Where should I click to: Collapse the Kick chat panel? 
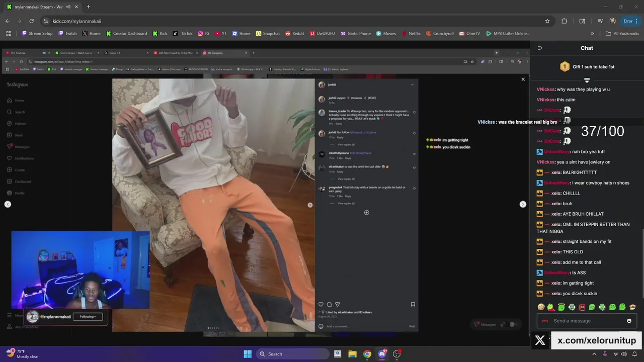click(540, 48)
